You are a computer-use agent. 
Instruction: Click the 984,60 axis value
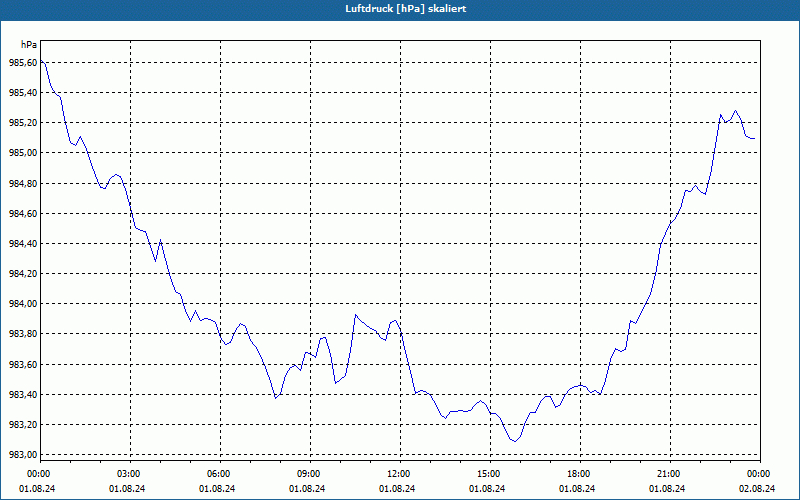click(23, 213)
